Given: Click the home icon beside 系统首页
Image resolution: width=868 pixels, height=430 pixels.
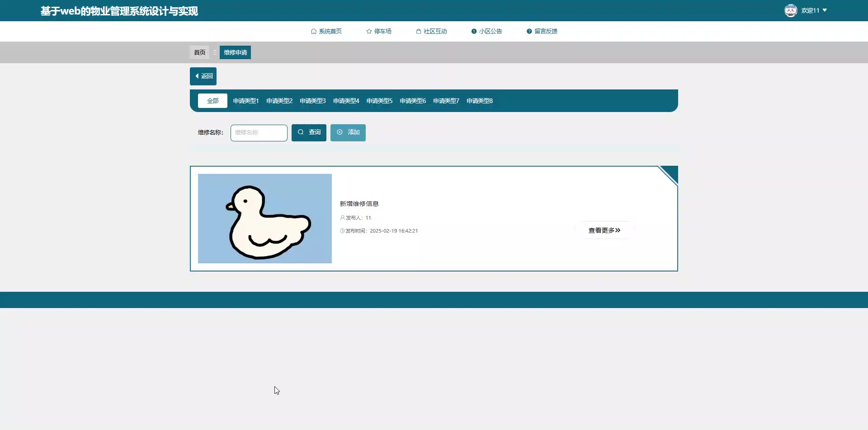Looking at the screenshot, I should (x=314, y=31).
